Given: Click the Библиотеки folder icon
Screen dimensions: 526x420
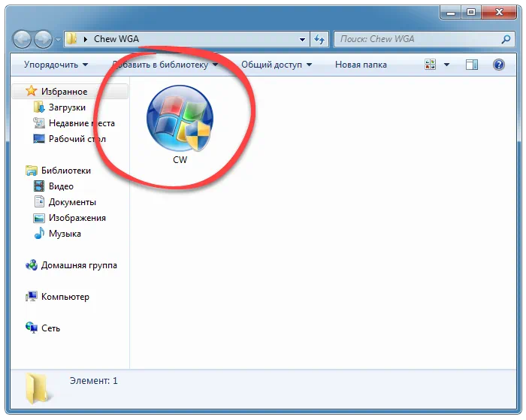Looking at the screenshot, I should [32, 171].
